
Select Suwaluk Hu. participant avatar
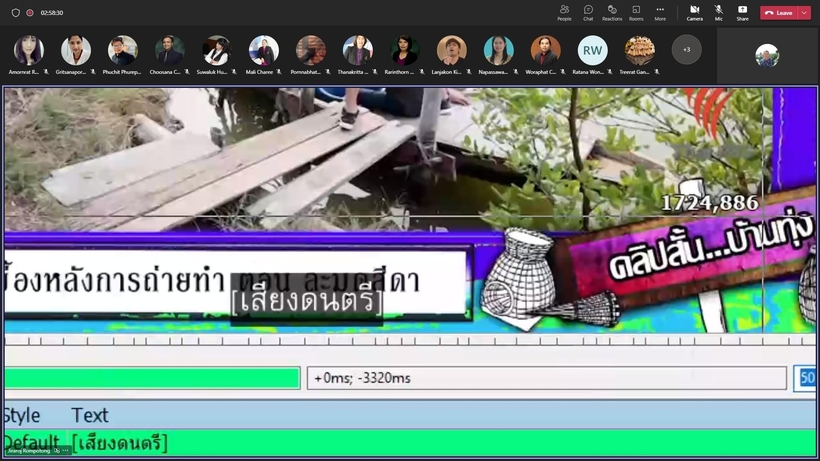click(x=217, y=50)
